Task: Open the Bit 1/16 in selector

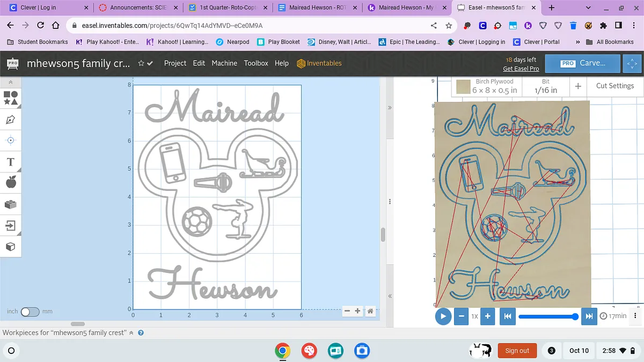Action: [546, 86]
